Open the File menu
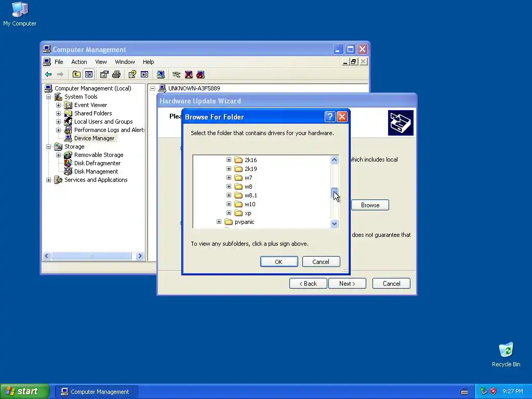This screenshot has height=399, width=532. point(59,62)
